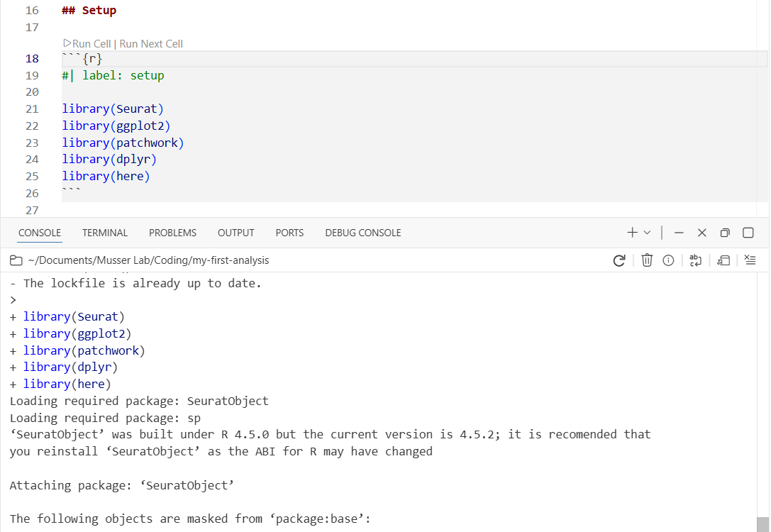This screenshot has height=532, width=771.
Task: Maximize the bottom panel
Action: [748, 233]
